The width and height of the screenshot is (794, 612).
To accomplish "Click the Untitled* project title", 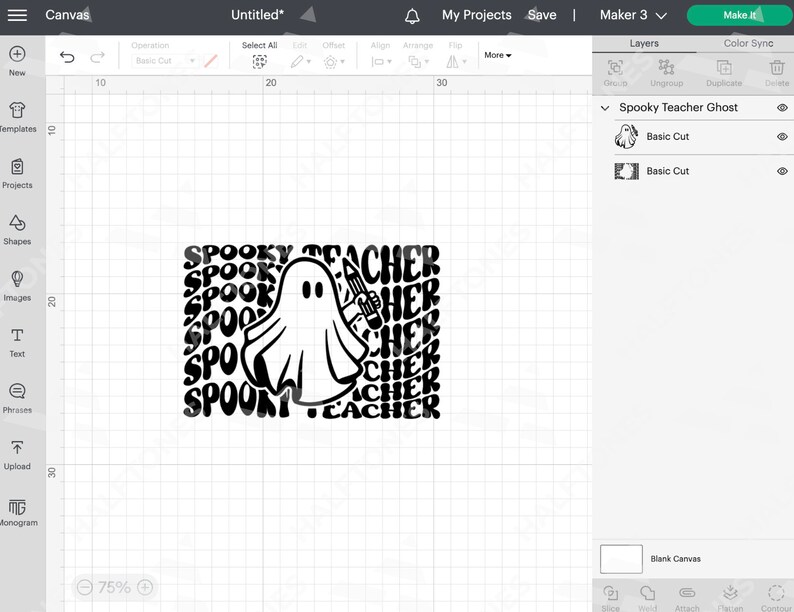I will 257,15.
